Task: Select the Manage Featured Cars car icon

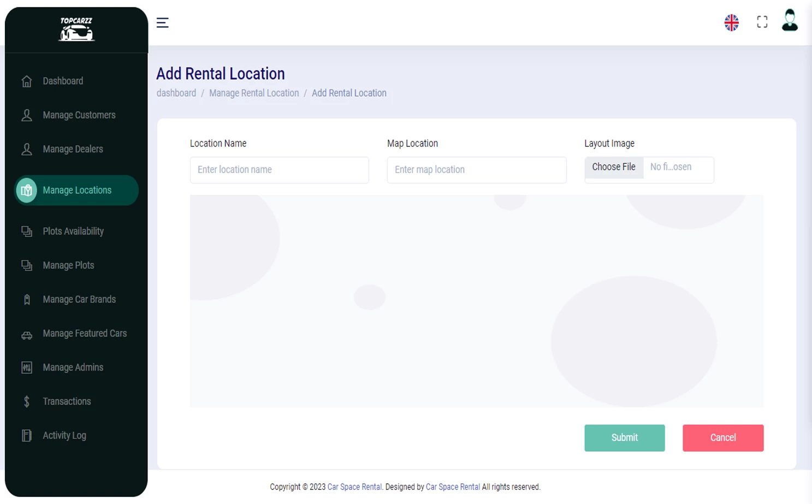Action: [x=27, y=333]
